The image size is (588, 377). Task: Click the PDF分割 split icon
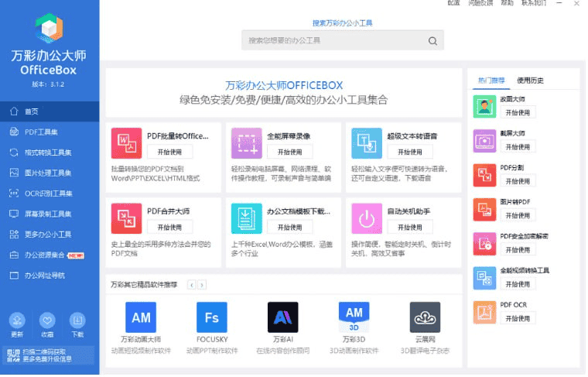[x=486, y=176]
